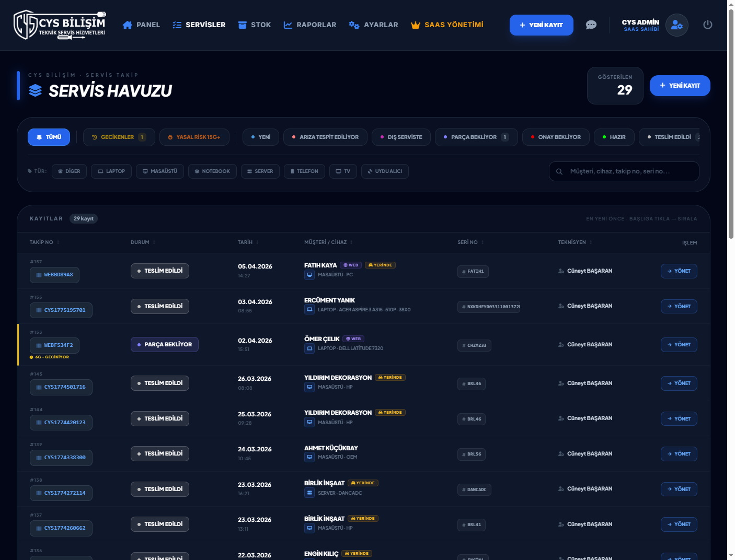Click the CYS Admin user avatar icon

pyautogui.click(x=676, y=25)
